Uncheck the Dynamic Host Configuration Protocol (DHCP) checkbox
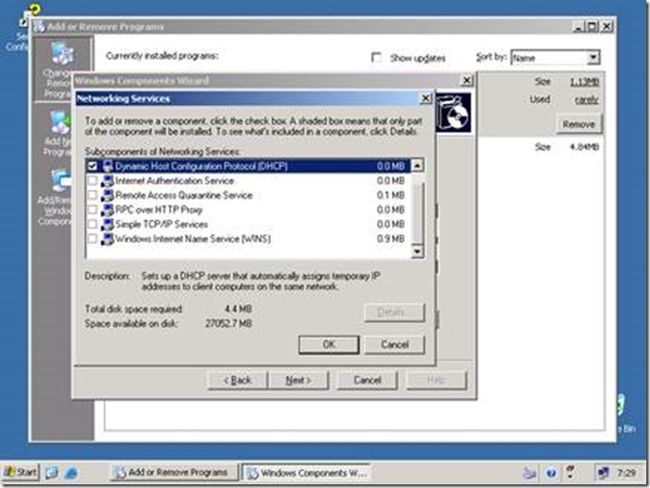Viewport: 650px width, 488px height. click(x=92, y=166)
